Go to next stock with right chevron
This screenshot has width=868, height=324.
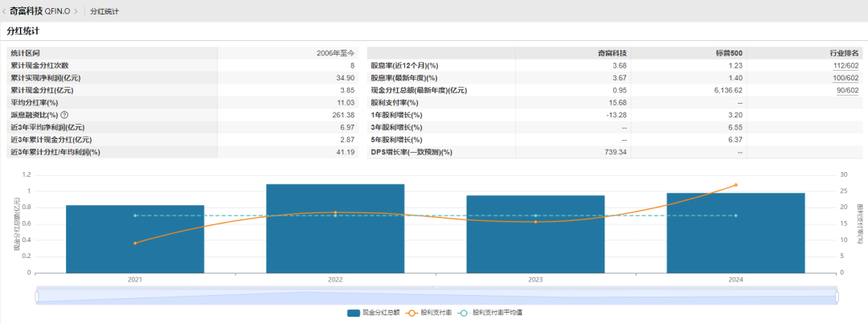(x=76, y=11)
